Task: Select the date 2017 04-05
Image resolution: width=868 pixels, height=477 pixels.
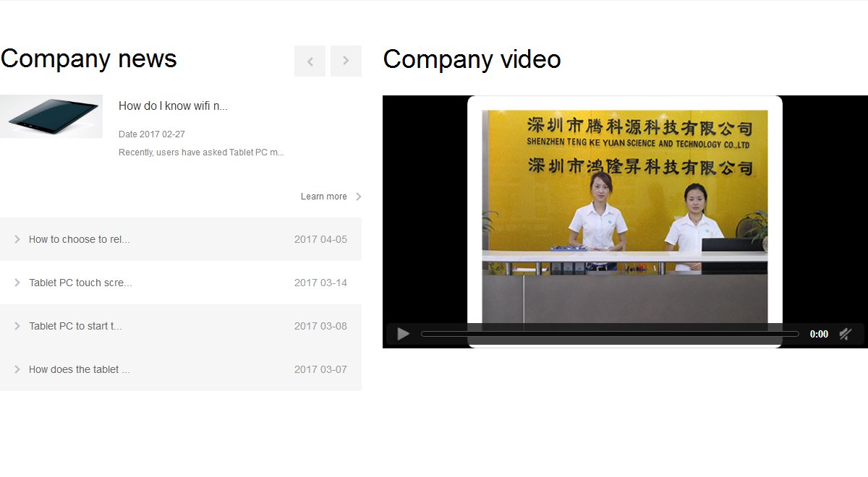Action: 320,239
